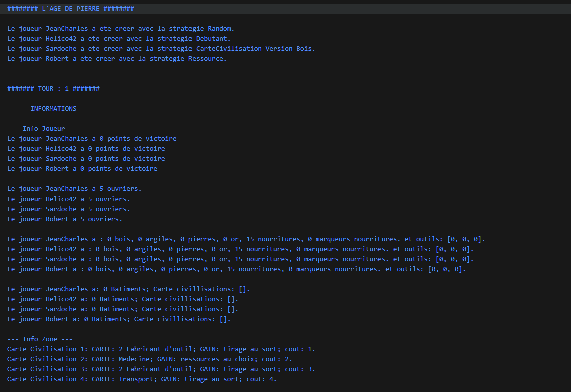The width and height of the screenshot is (571, 392).
Task: Click the INFORMATIONS section heading
Action: 53,109
